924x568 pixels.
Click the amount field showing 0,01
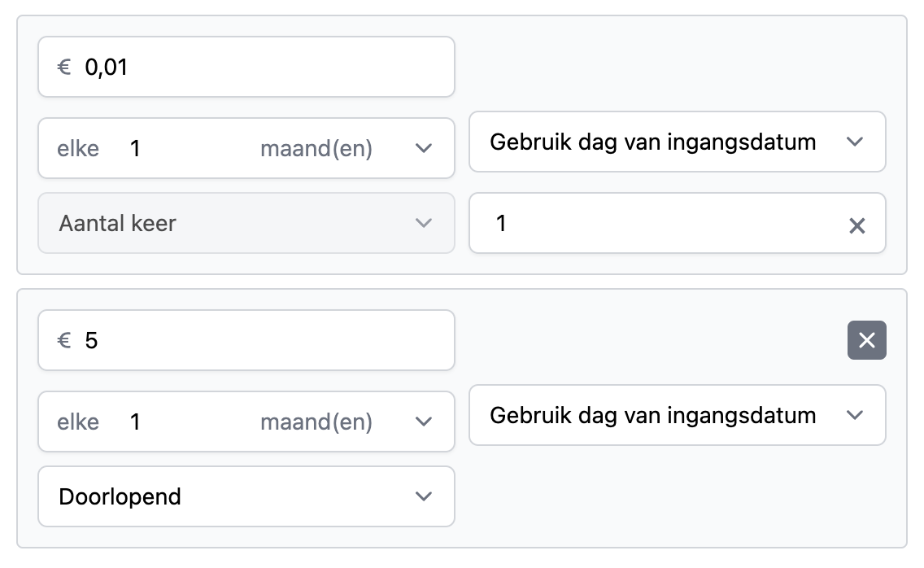coord(260,67)
